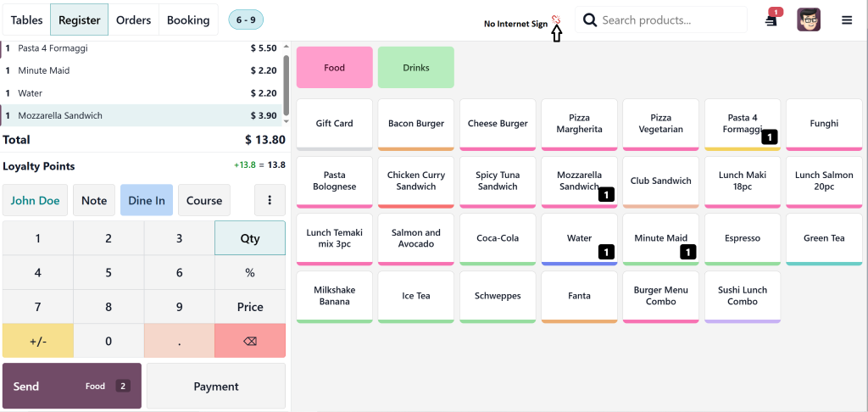Filter by the Drinks category
The image size is (868, 412).
click(x=415, y=68)
